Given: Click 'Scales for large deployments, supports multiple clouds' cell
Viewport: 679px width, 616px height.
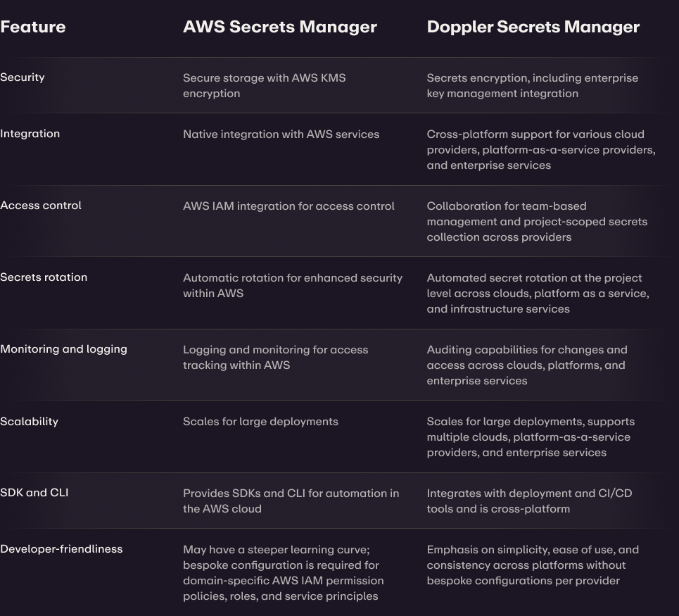Looking at the screenshot, I should pyautogui.click(x=531, y=437).
